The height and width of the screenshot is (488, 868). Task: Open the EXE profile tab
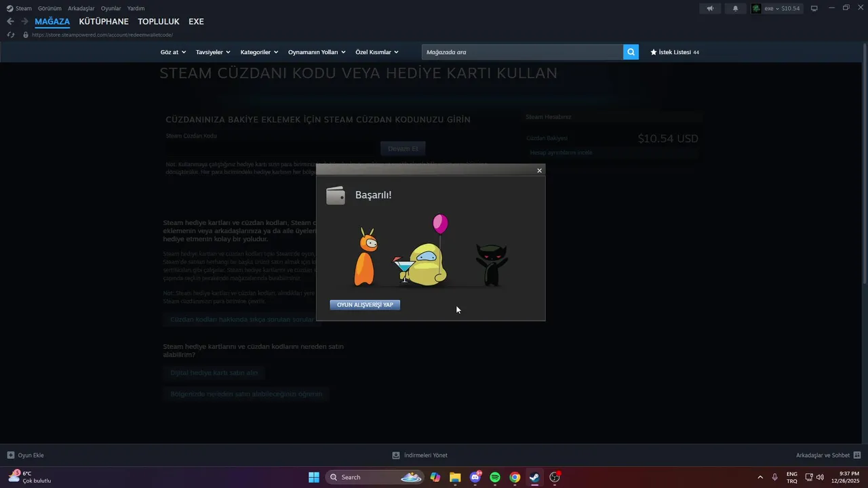point(196,22)
